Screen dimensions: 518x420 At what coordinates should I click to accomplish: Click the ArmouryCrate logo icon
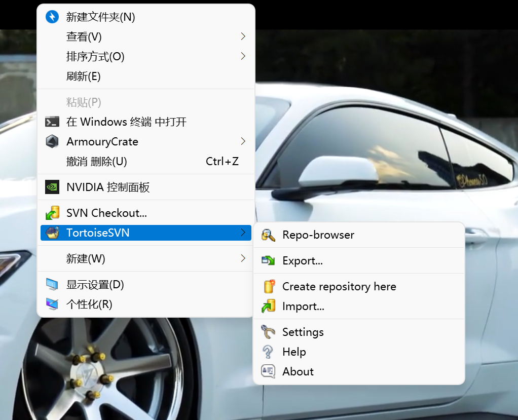pyautogui.click(x=52, y=142)
